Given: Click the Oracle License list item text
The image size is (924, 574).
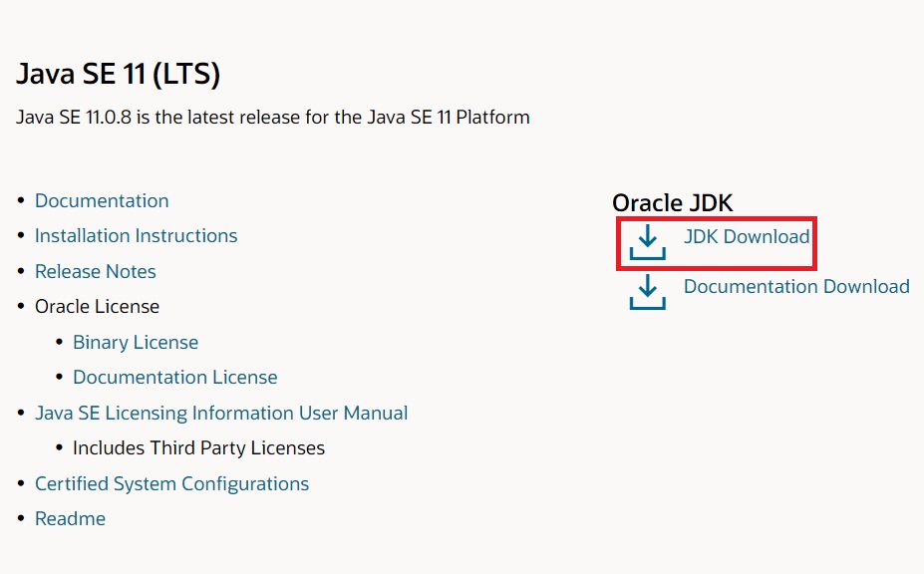Looking at the screenshot, I should coord(97,307).
